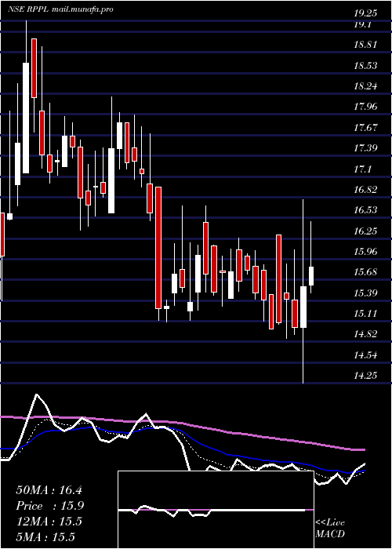Click the 17.67 price axis label
Viewport: 392px width, 549px height.
click(365, 127)
